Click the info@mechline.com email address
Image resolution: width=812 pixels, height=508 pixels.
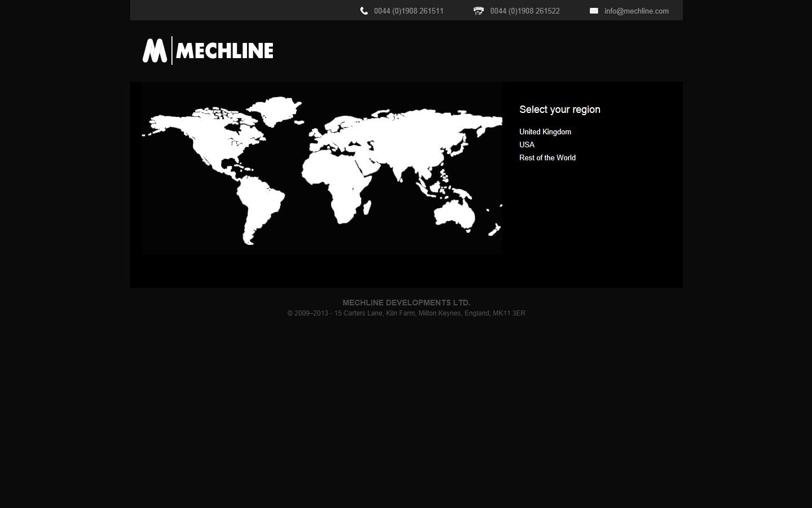point(636,11)
